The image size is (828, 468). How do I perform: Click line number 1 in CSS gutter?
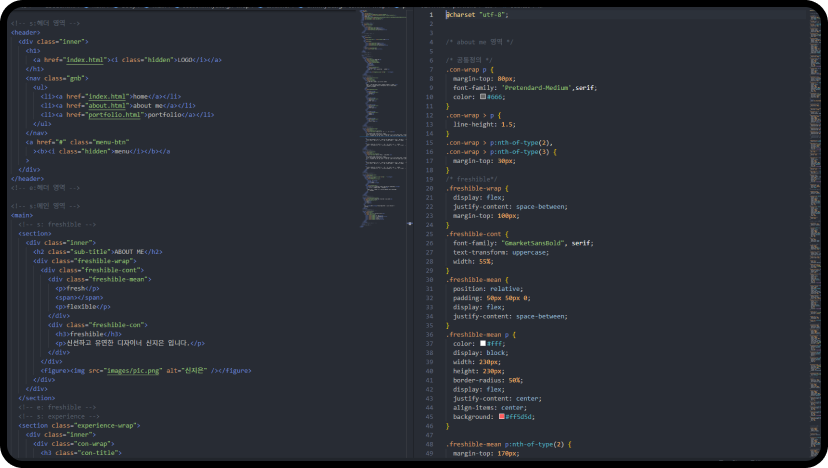tap(431, 15)
